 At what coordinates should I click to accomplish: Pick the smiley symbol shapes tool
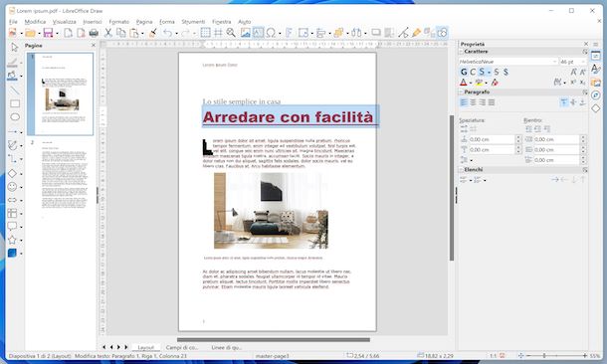coord(12,187)
